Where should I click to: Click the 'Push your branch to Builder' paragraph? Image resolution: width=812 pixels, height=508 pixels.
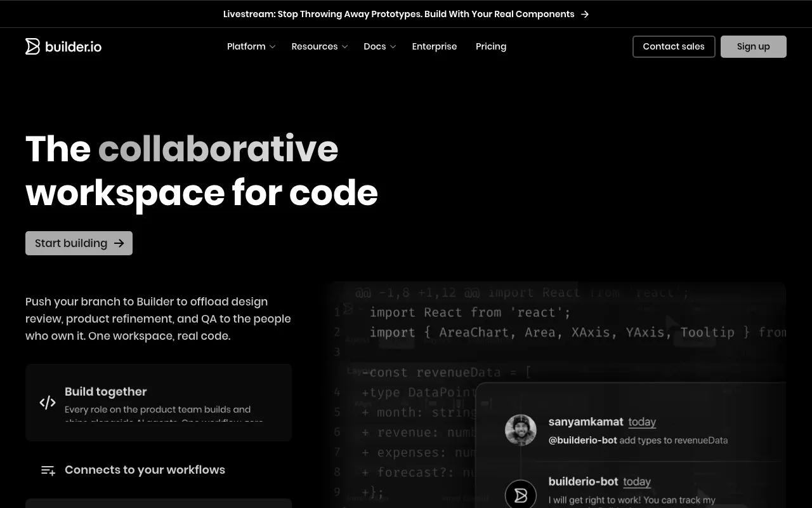pos(159,319)
